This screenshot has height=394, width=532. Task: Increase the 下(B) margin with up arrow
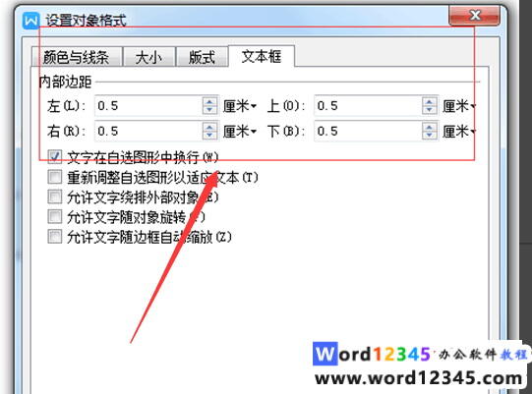(430, 127)
